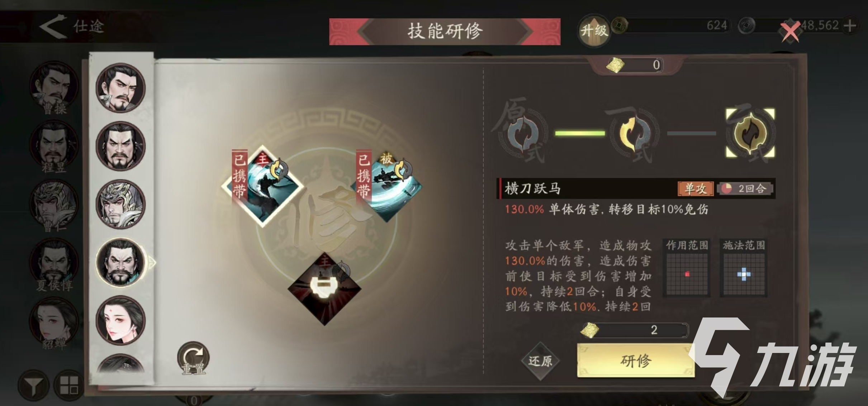Select the dark red bottom skill diamond
This screenshot has width=868, height=406.
point(324,289)
